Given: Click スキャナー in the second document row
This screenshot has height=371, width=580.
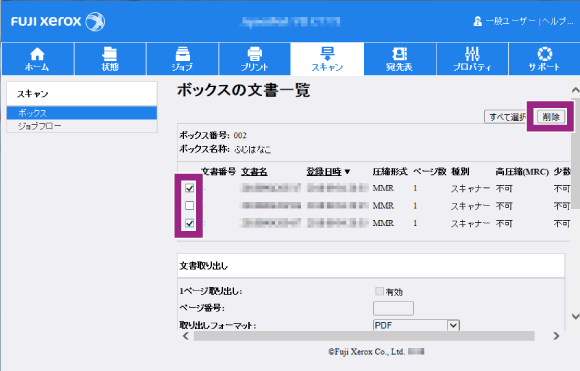Looking at the screenshot, I should pos(470,206).
